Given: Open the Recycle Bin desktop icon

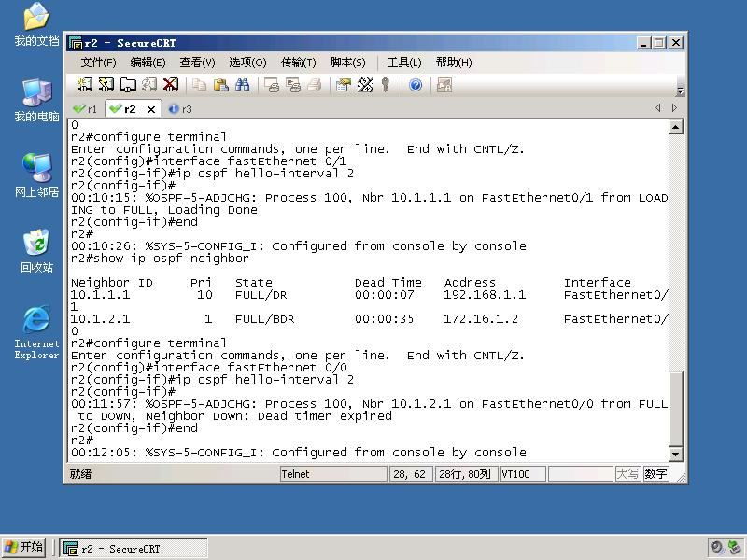Looking at the screenshot, I should pyautogui.click(x=36, y=251).
